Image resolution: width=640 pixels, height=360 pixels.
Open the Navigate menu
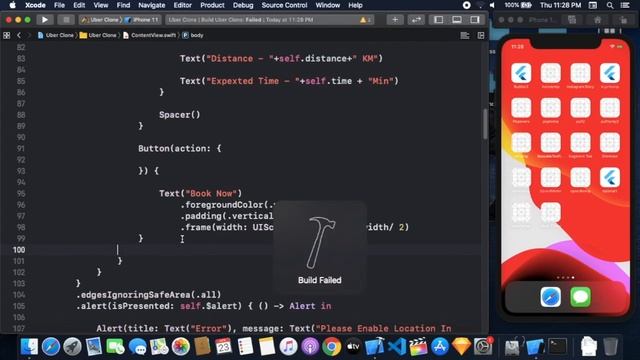[x=151, y=5]
